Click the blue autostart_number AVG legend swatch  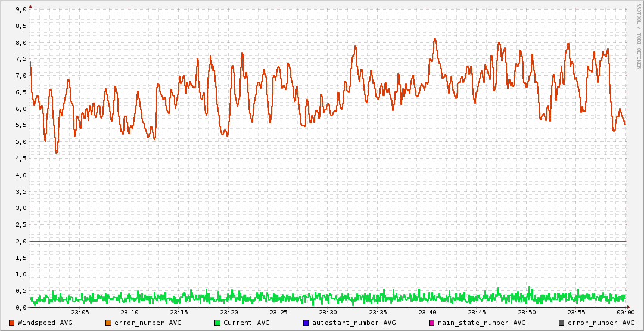tap(306, 323)
